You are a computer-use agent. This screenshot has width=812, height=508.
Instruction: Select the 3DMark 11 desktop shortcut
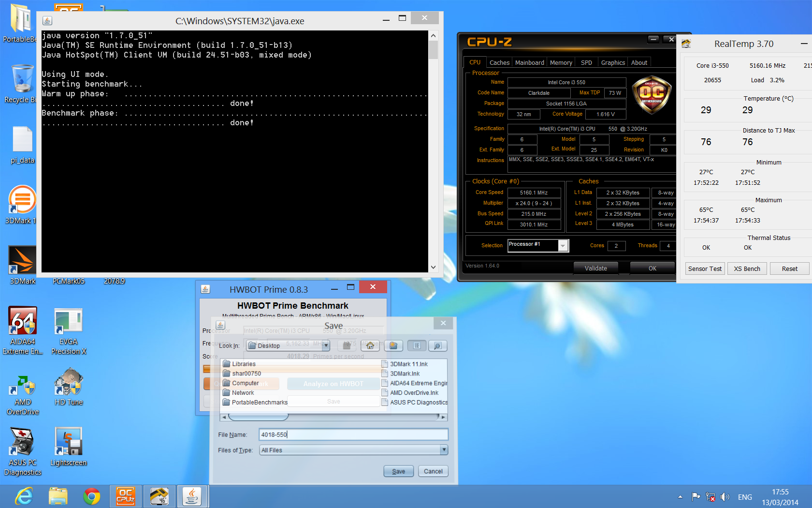click(x=22, y=205)
